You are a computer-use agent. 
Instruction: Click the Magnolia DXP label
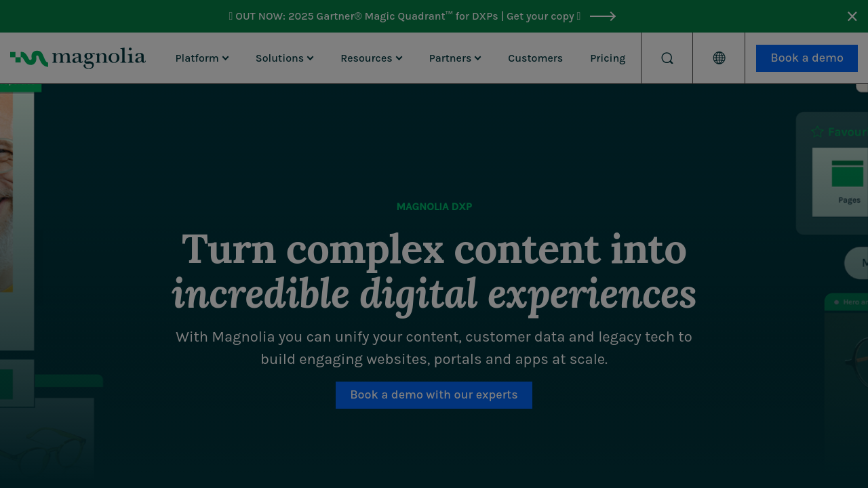[434, 207]
